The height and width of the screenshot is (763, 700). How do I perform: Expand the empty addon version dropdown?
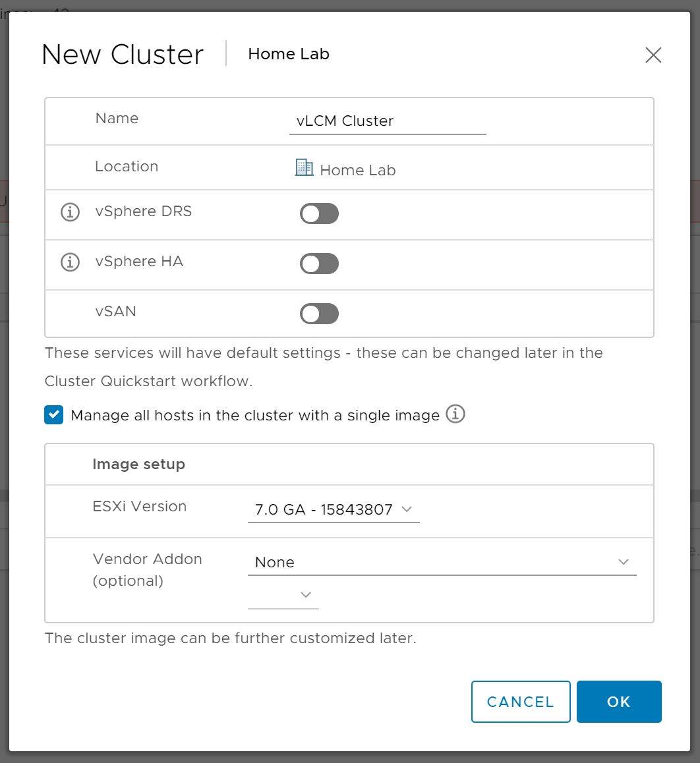click(x=305, y=594)
